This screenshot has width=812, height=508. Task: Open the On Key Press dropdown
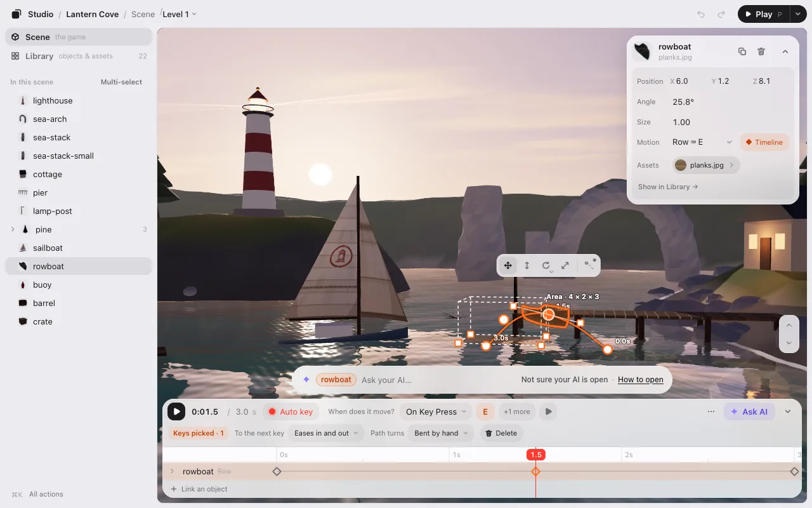pyautogui.click(x=436, y=411)
